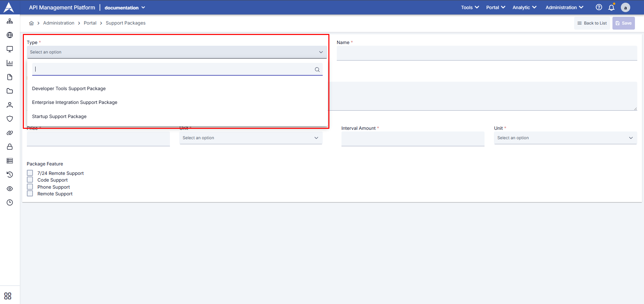644x304 pixels.
Task: Choose Enterprise Integration Support Package option
Action: point(75,103)
